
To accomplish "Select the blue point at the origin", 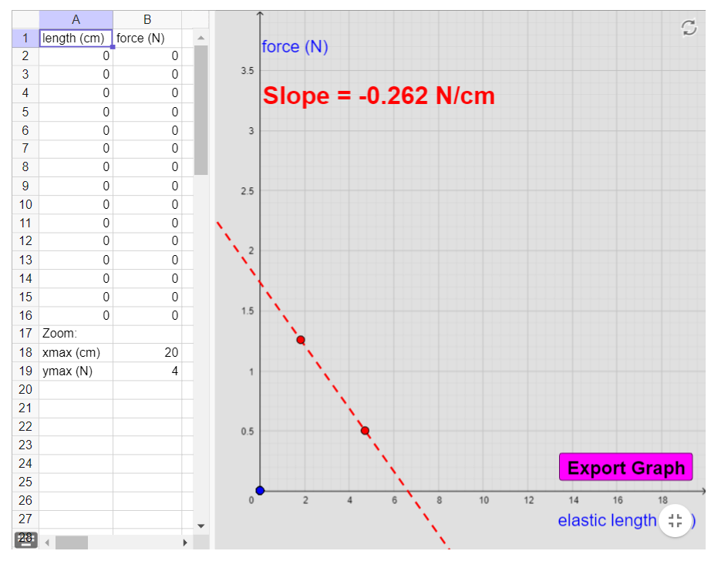I will coord(260,490).
